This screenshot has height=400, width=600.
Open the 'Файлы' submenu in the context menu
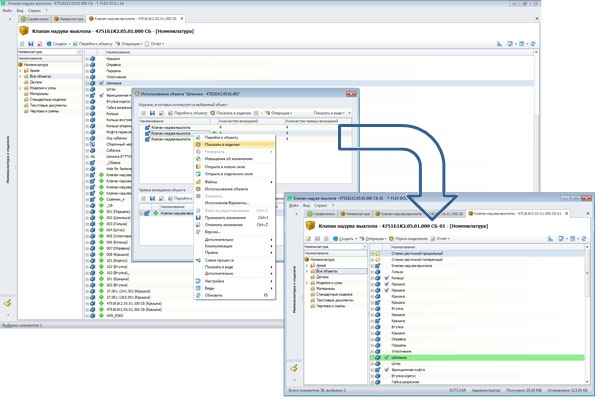(213, 181)
